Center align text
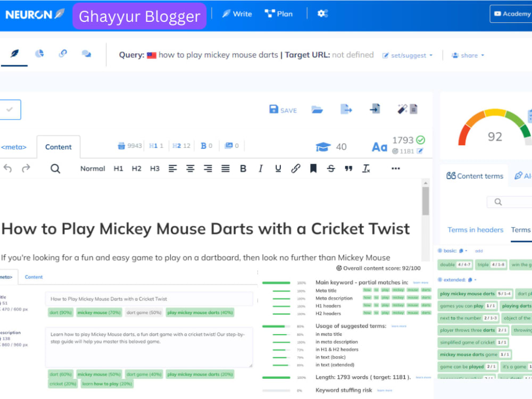The image size is (532, 399). point(190,169)
